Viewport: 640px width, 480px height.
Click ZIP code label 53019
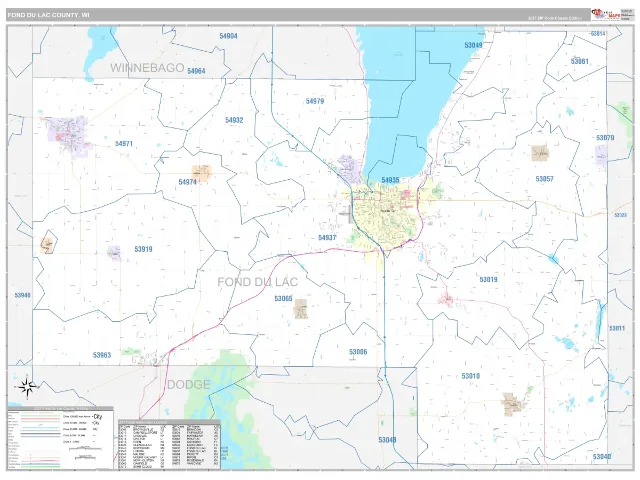[488, 280]
